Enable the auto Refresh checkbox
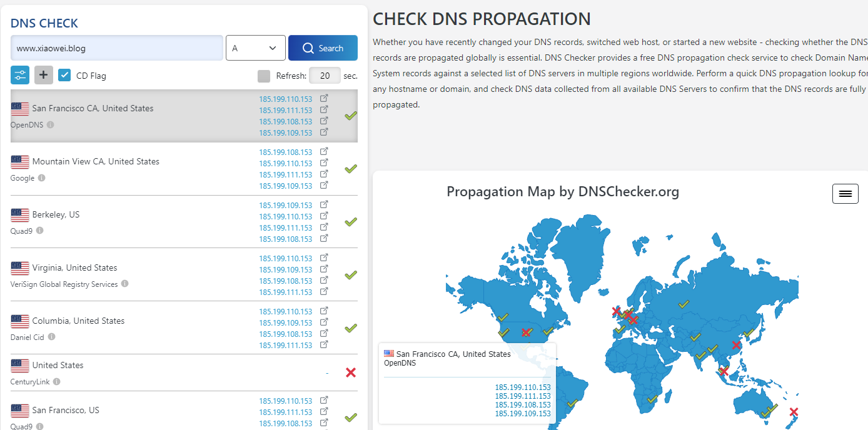Screen dimensions: 868x430 point(264,76)
